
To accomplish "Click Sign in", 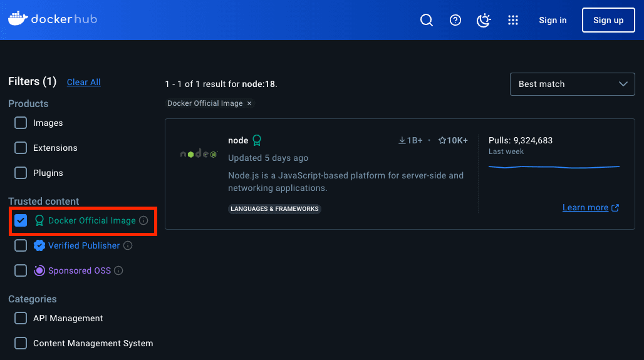I will (x=553, y=20).
